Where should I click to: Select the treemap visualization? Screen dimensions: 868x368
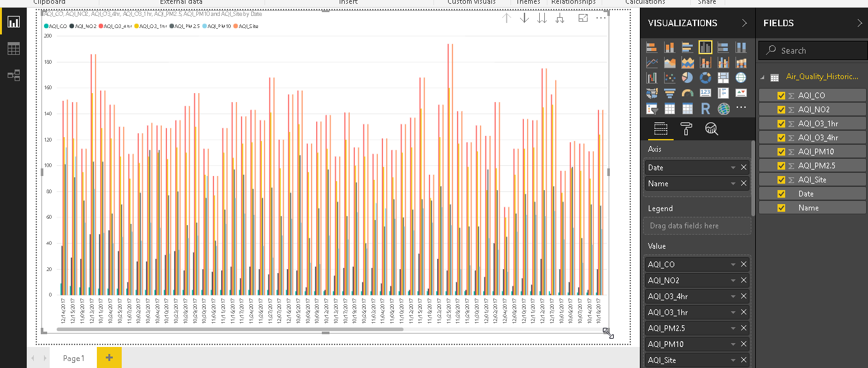click(723, 78)
